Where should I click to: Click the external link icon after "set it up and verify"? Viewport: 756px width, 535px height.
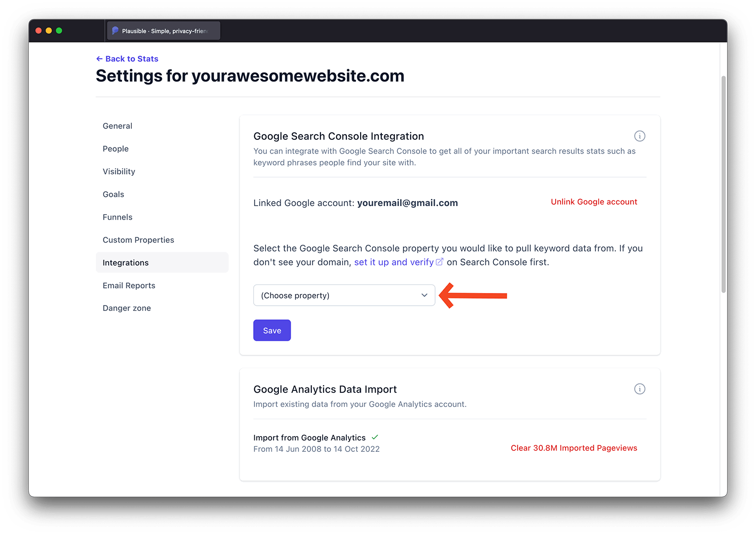tap(440, 261)
